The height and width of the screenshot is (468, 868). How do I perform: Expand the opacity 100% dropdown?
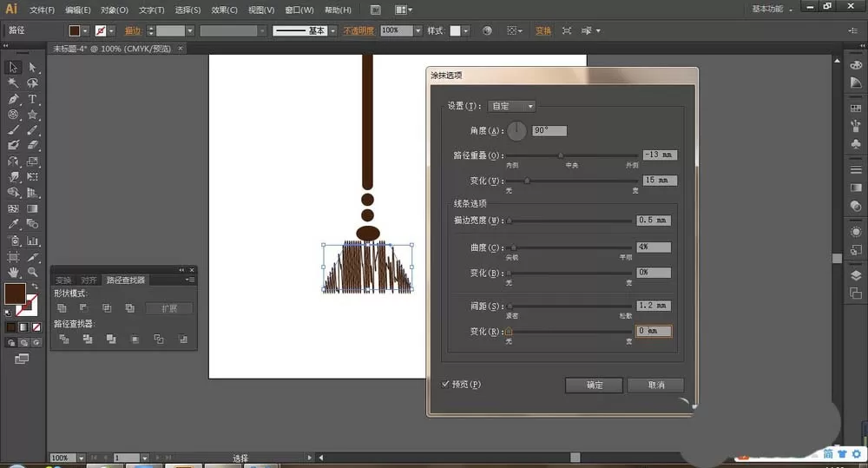[x=418, y=31]
